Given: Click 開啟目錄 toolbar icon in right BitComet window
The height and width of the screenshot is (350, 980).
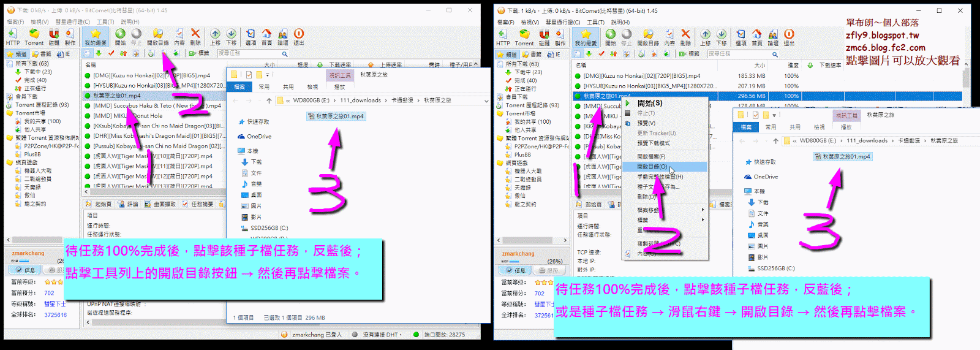Looking at the screenshot, I should [648, 37].
